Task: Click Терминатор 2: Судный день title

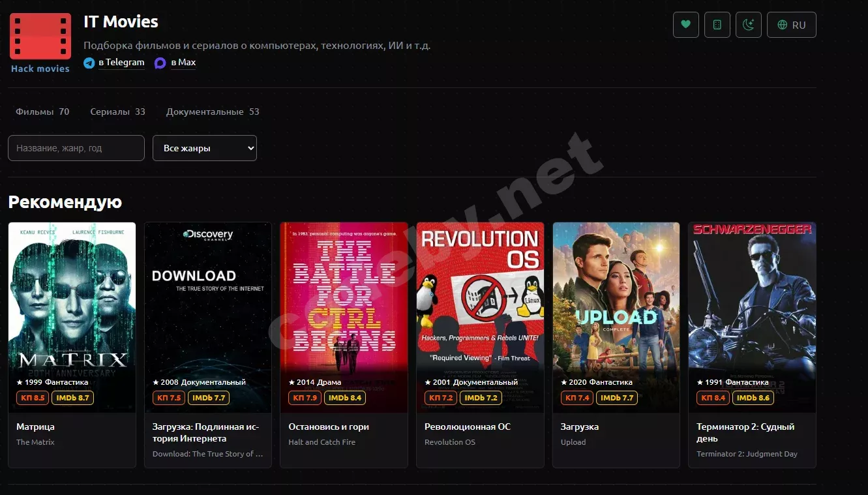Action: point(745,432)
